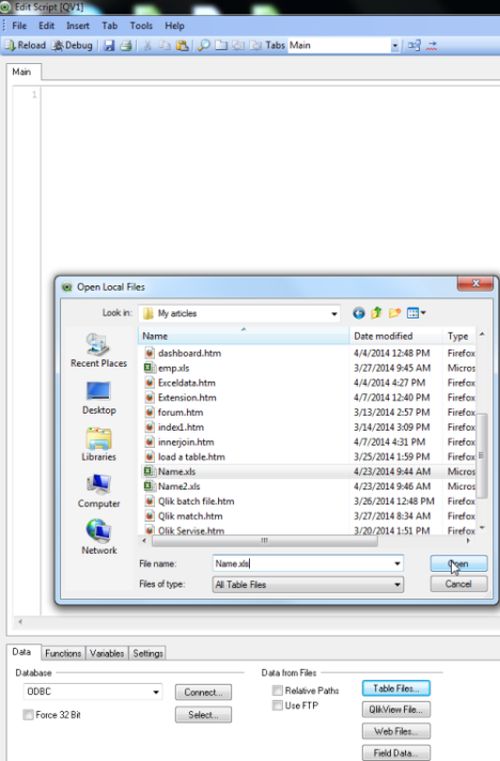This screenshot has height=761, width=500.
Task: Select the index1.htm file
Action: 181,427
